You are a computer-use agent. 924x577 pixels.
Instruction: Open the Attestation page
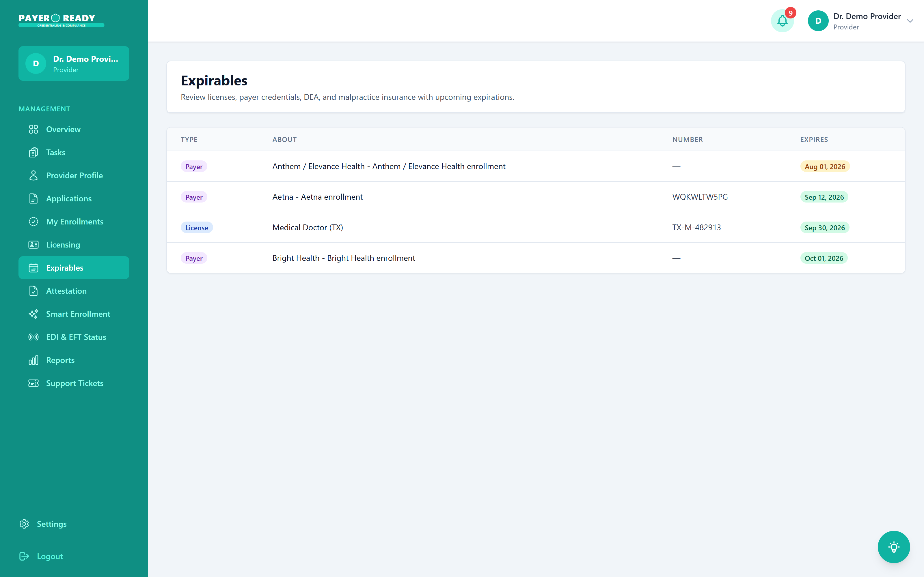coord(74,291)
